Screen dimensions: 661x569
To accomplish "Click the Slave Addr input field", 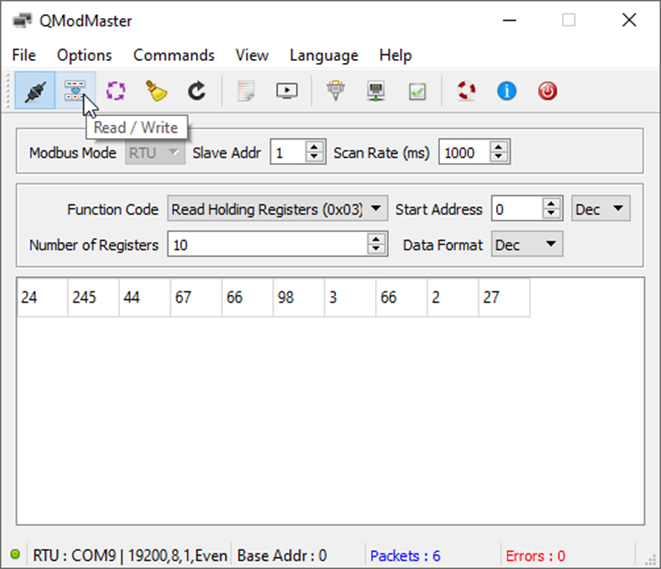I will [288, 152].
